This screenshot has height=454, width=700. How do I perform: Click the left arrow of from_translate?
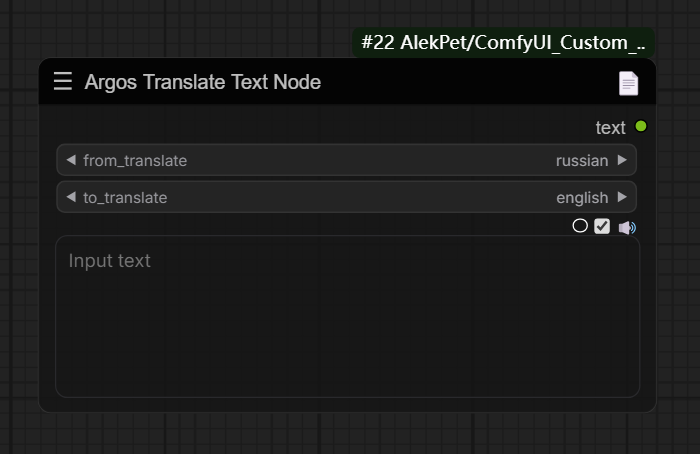[x=70, y=160]
